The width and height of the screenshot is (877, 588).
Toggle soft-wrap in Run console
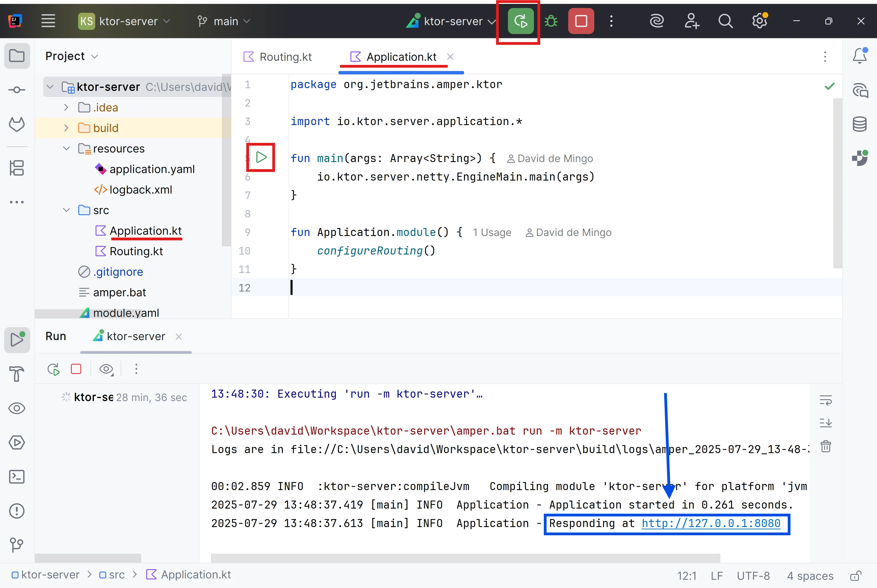[826, 400]
